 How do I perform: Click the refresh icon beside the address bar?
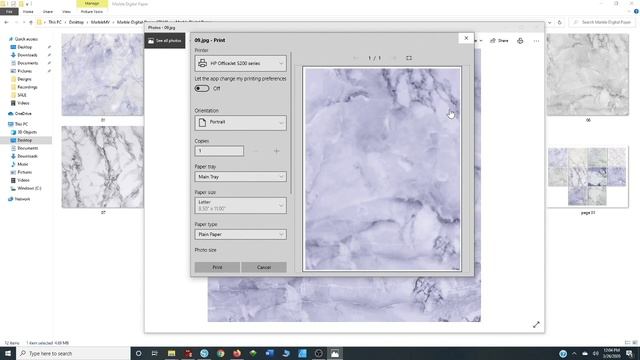coord(560,22)
